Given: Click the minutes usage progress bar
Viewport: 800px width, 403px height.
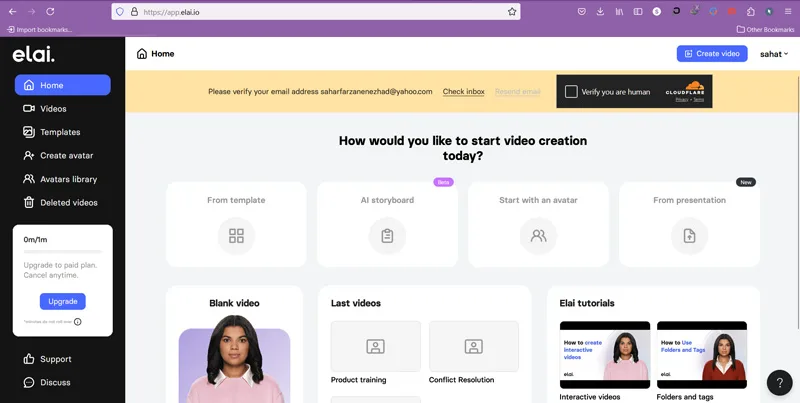Looking at the screenshot, I should [63, 251].
